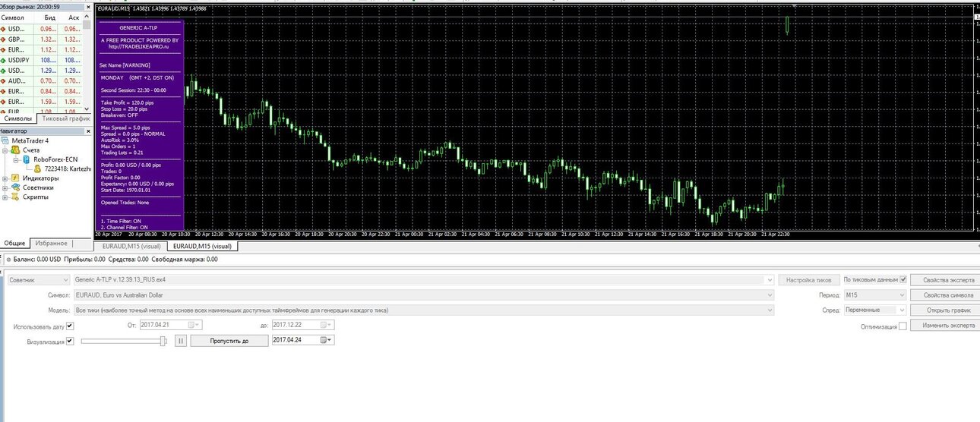Click the Индикаторы indicators icon
The height and width of the screenshot is (422, 980).
point(15,178)
